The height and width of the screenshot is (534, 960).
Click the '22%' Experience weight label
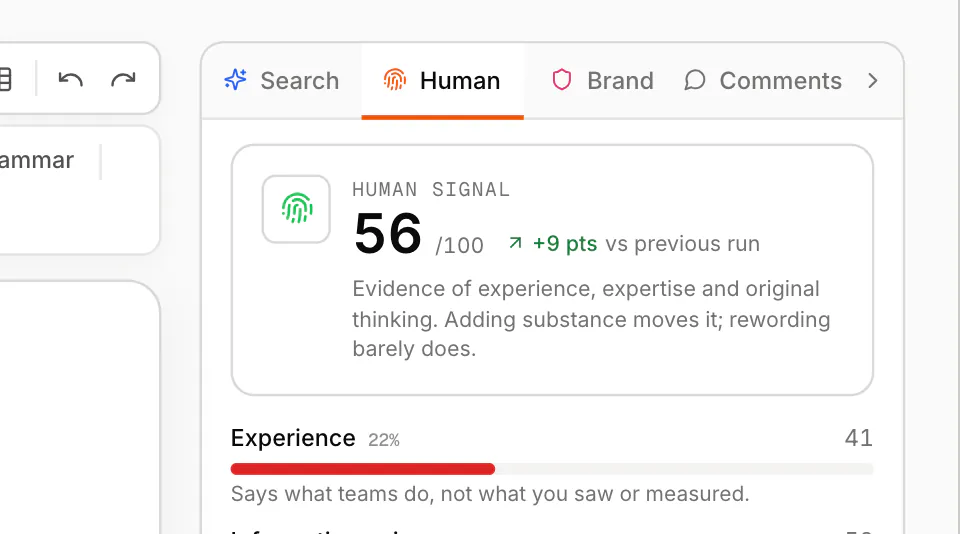point(384,440)
